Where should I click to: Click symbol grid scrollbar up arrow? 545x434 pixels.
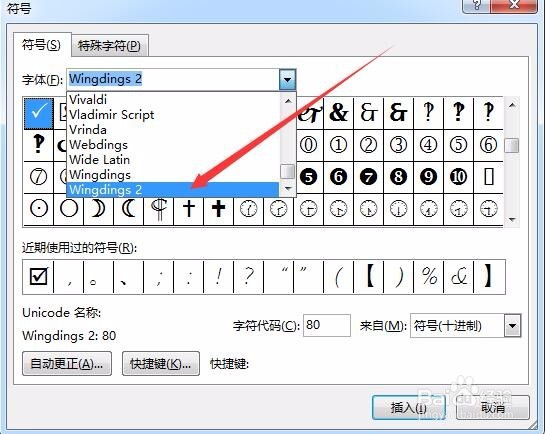pyautogui.click(x=511, y=105)
